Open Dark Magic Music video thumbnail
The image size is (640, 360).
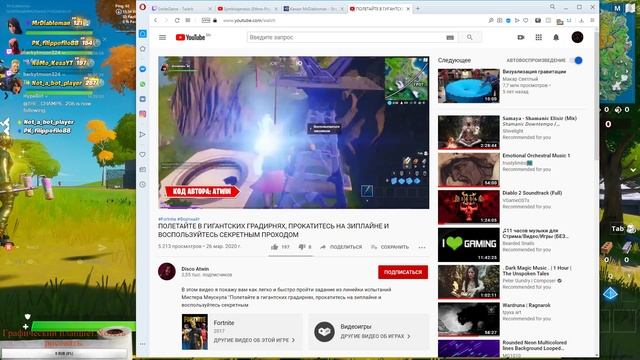(469, 282)
